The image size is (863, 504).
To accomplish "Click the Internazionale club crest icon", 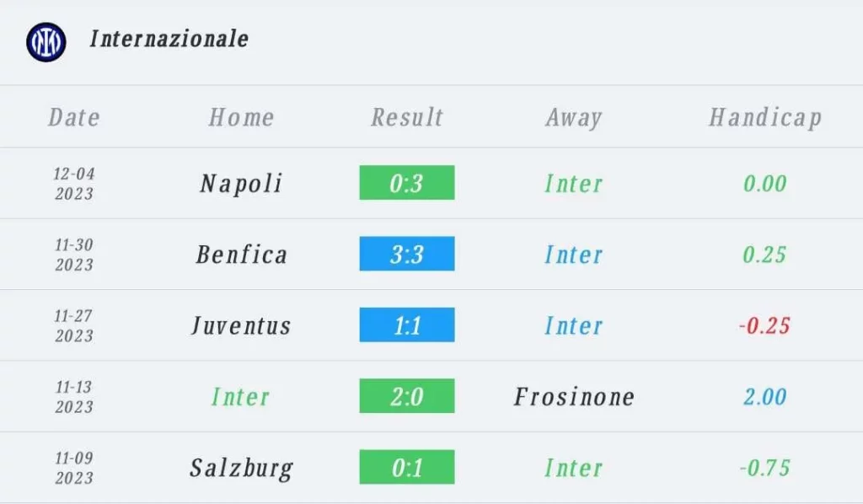I will coord(46,42).
